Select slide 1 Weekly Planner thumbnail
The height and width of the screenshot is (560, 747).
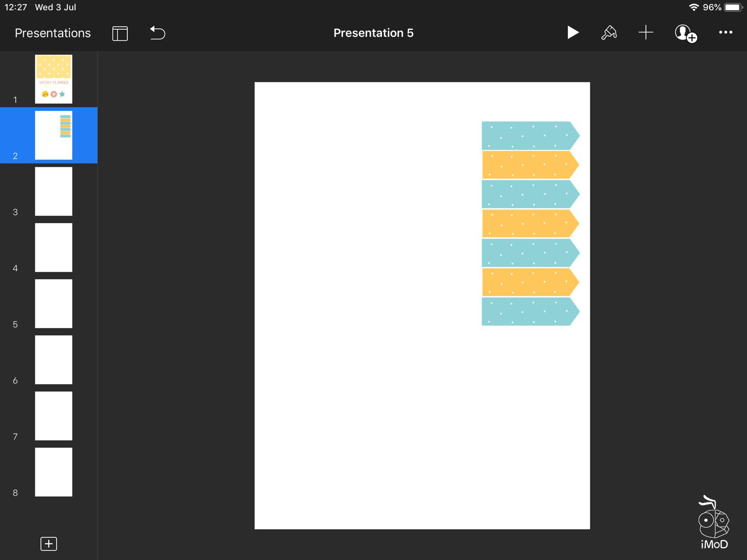coord(54,79)
